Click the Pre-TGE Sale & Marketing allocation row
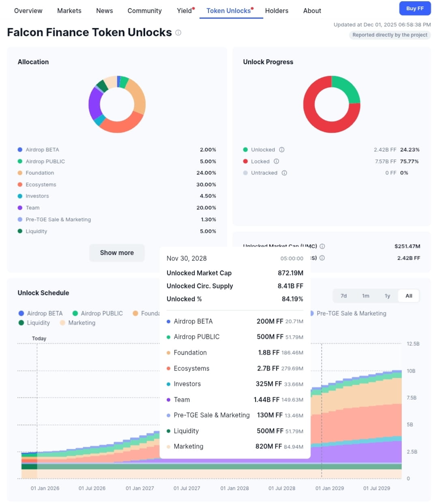Viewport: 438px width, 504px height. point(117,220)
